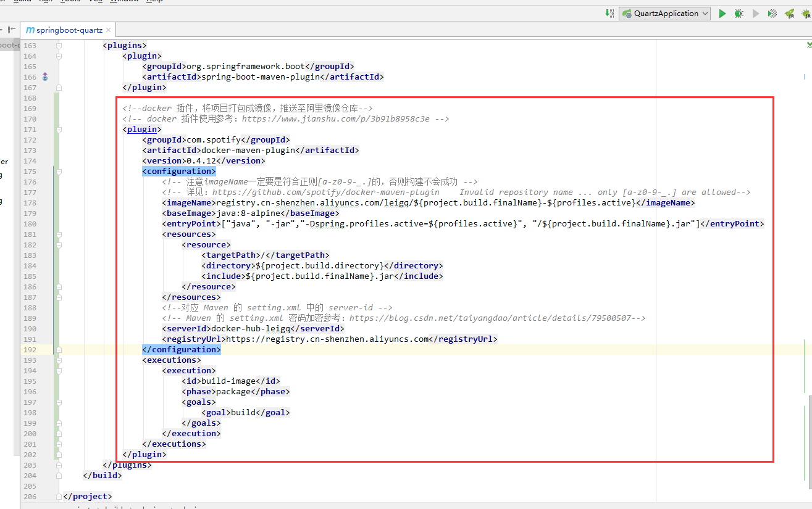This screenshot has height=509, width=812.
Task: Click the build-image id text
Action: pyautogui.click(x=228, y=381)
